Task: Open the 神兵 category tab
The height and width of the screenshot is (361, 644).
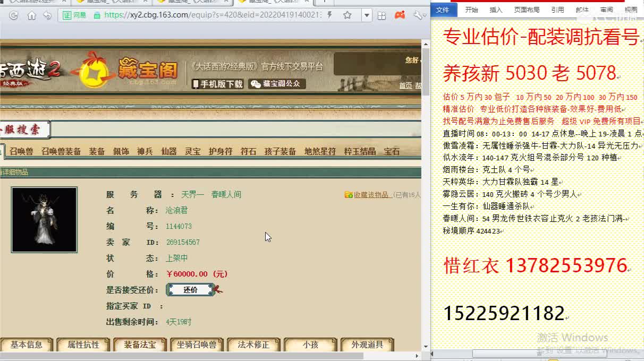Action: [x=145, y=151]
